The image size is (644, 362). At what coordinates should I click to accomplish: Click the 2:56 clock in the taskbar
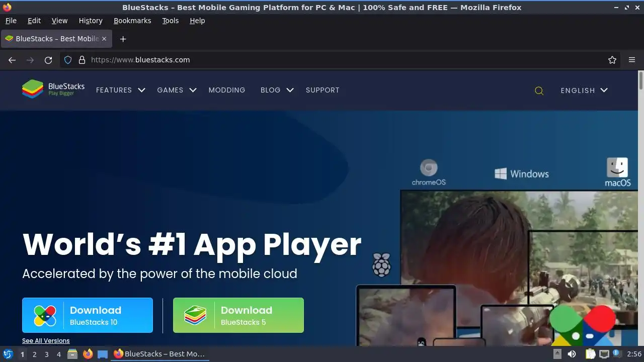[x=634, y=354]
